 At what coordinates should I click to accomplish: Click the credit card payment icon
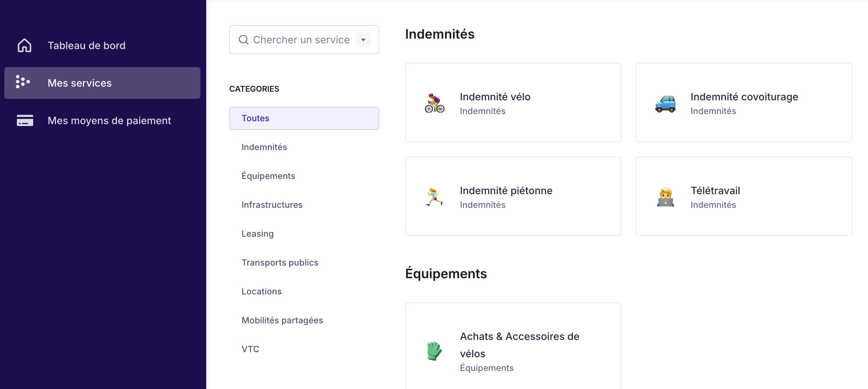coord(25,121)
